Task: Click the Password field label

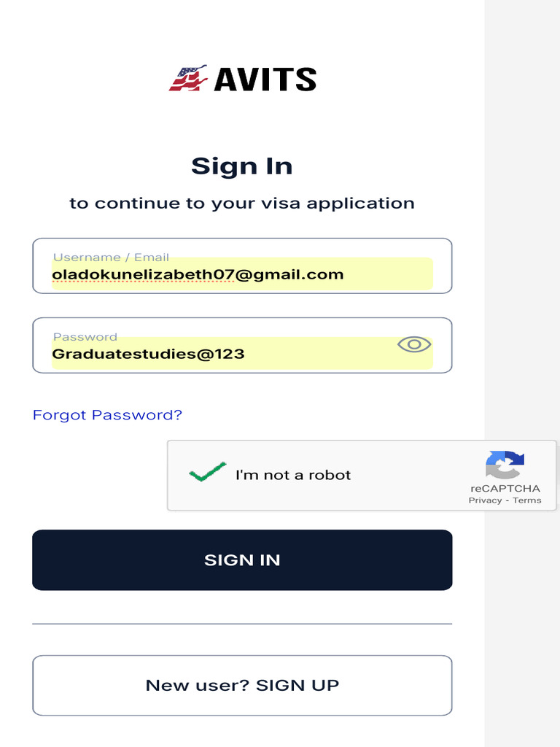Action: coord(85,337)
